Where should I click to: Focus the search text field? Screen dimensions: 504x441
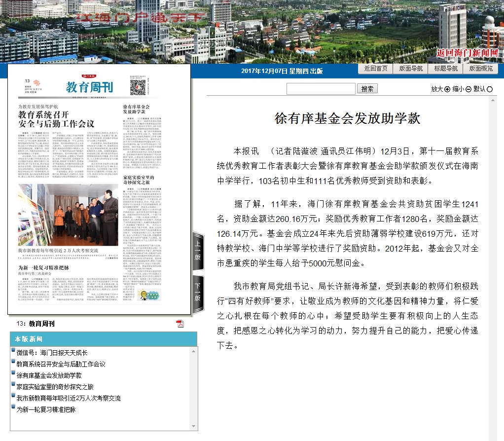(x=321, y=89)
